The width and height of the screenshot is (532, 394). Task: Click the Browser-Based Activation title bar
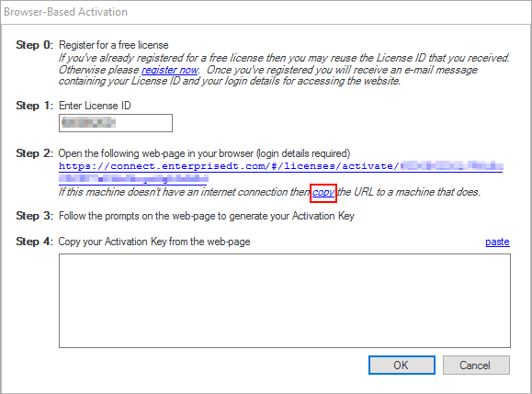[x=266, y=12]
